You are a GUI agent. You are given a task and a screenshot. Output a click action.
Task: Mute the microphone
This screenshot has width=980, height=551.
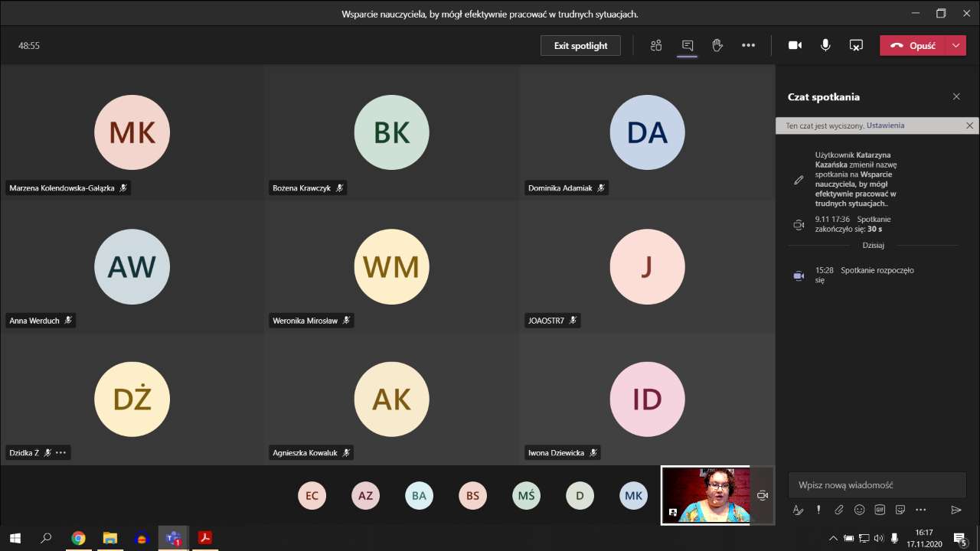(825, 46)
